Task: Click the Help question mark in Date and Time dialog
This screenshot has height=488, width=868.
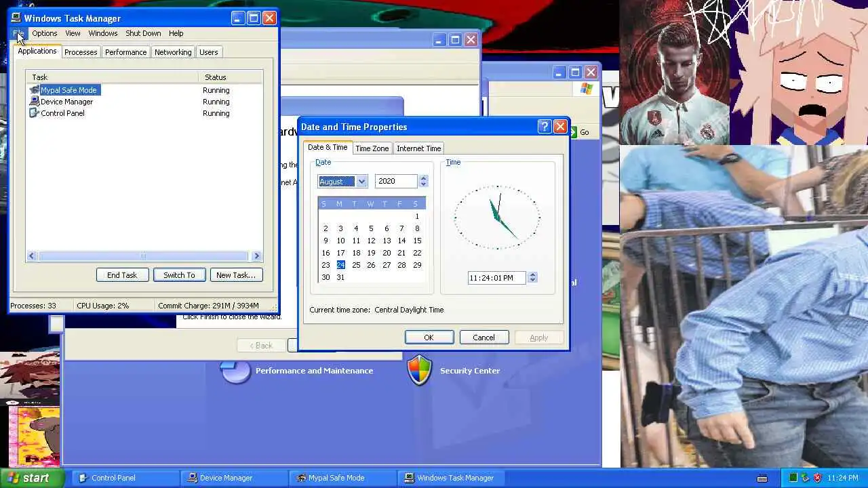Action: [544, 127]
